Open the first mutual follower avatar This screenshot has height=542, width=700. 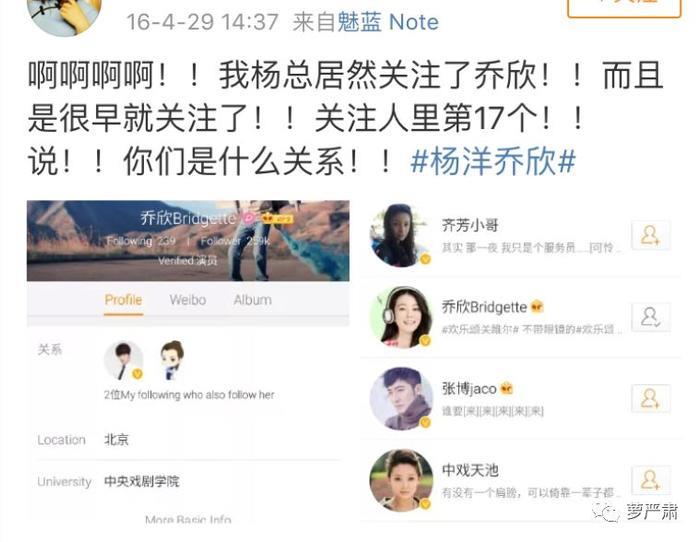pyautogui.click(x=123, y=361)
